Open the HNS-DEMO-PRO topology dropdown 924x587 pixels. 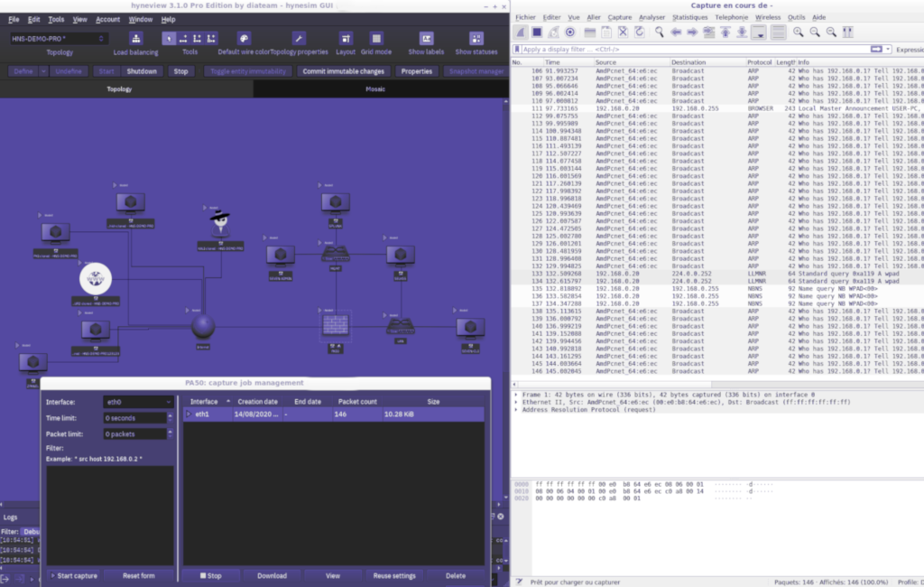59,39
